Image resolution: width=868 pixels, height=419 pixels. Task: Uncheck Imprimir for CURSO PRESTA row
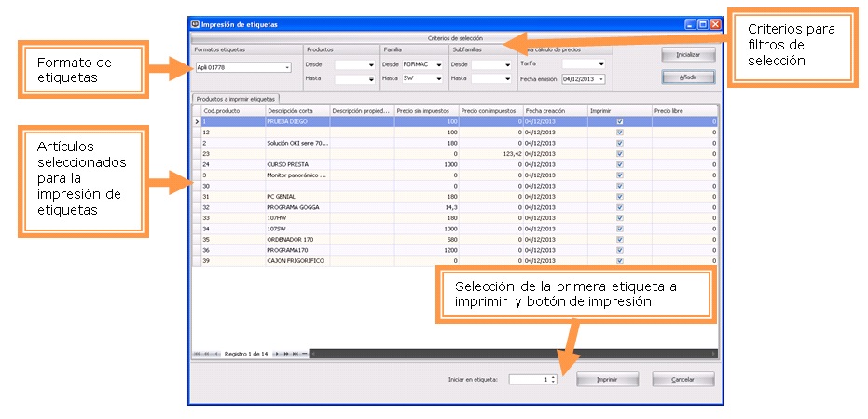coord(619,163)
